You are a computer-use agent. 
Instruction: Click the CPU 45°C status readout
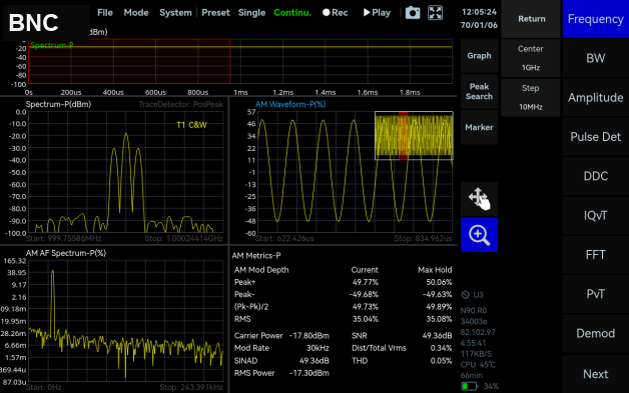[478, 365]
